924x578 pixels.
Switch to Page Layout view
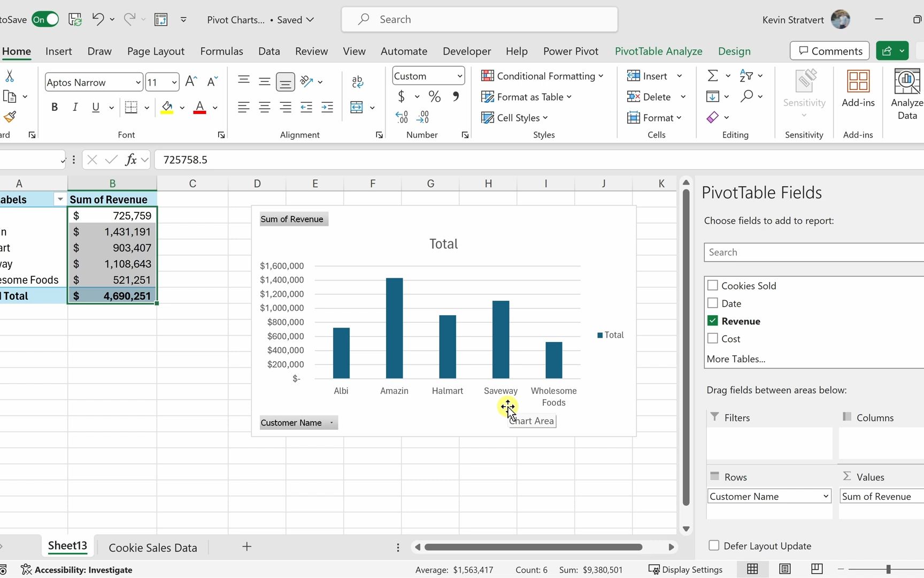[x=784, y=569]
